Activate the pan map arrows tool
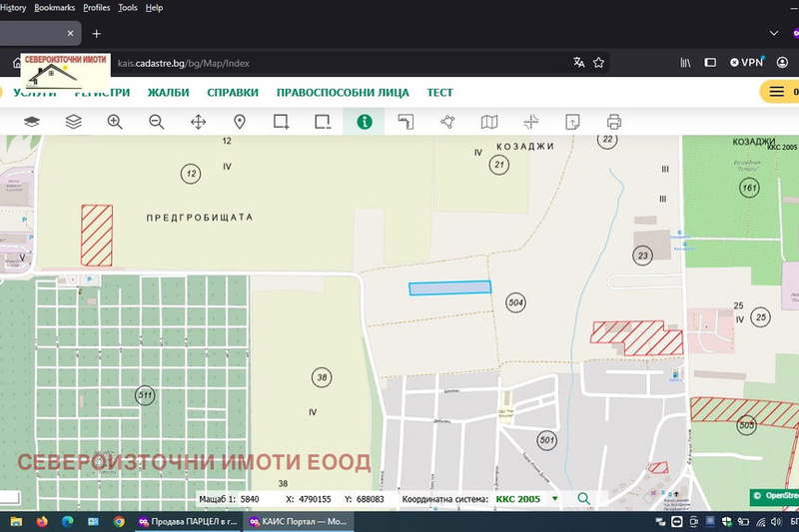Viewport: 799px width, 532px height. [x=198, y=122]
